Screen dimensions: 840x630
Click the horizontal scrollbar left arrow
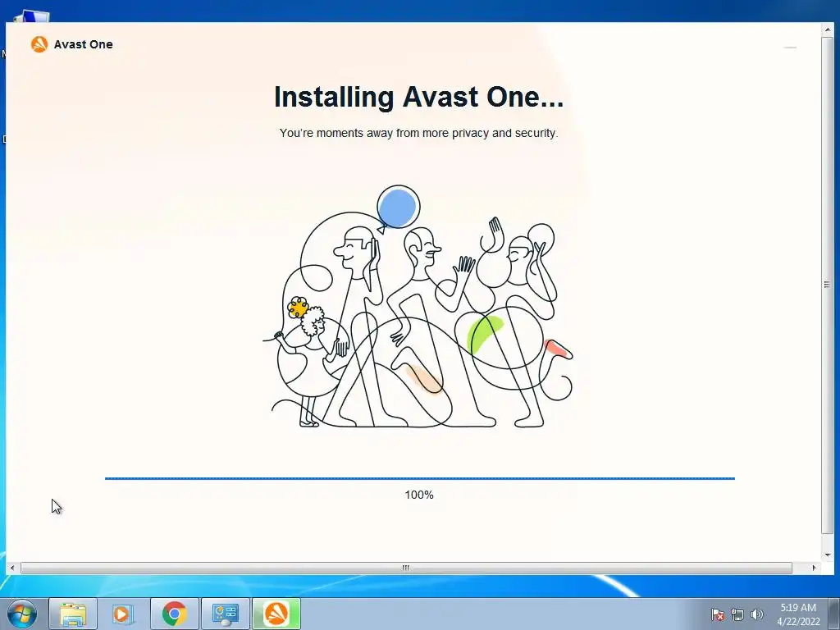[12, 568]
